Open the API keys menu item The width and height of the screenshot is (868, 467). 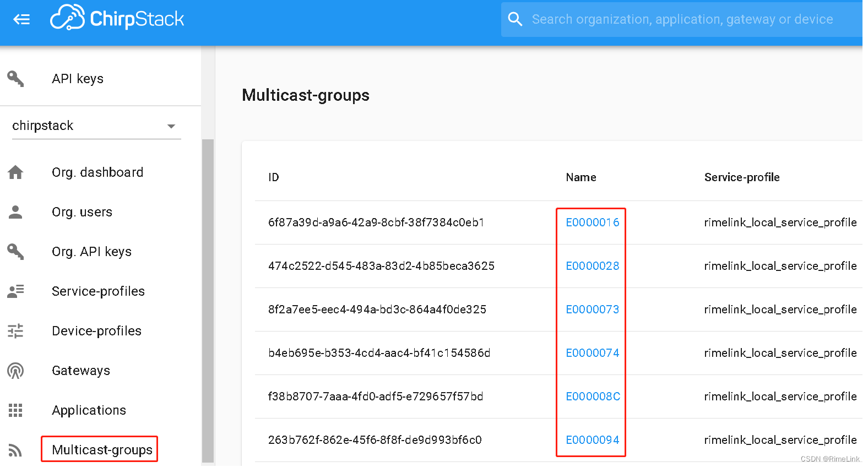coord(78,79)
